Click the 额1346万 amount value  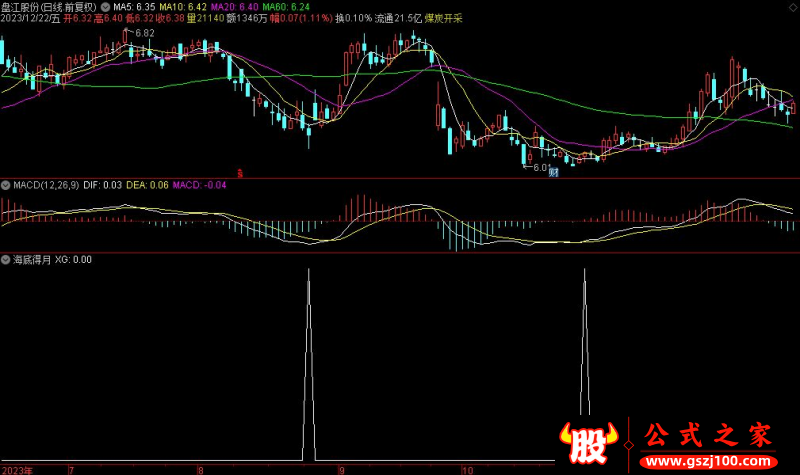tap(247, 18)
